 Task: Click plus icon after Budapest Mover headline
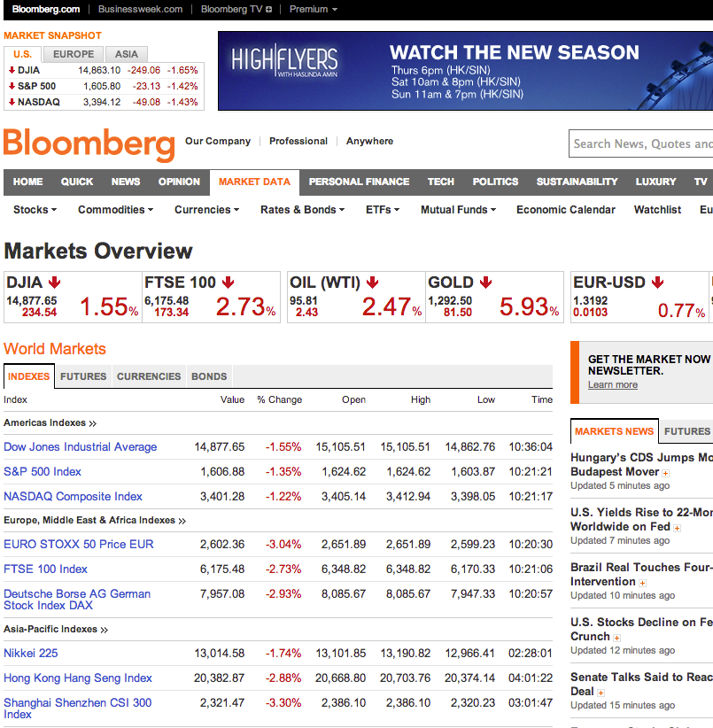666,473
